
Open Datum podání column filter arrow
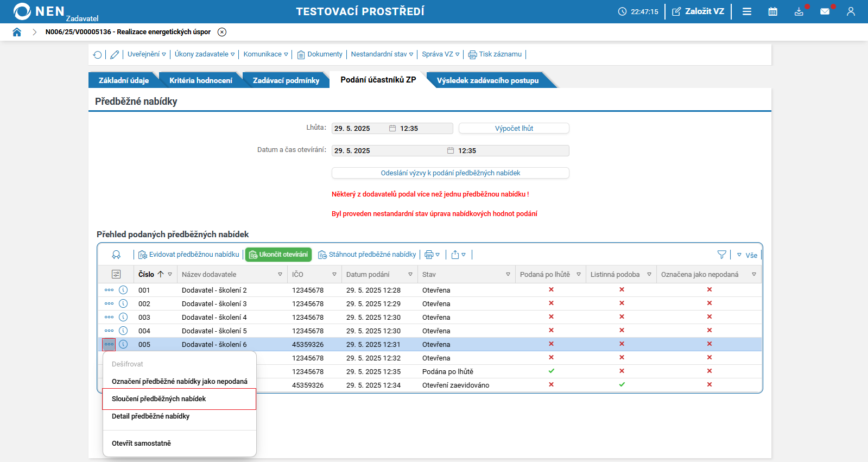click(x=410, y=275)
